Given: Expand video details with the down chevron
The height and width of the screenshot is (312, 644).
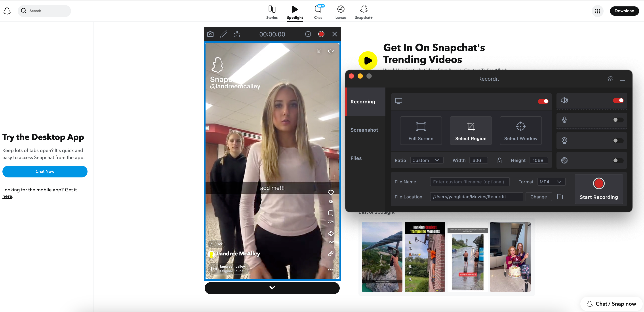Looking at the screenshot, I should tap(272, 288).
